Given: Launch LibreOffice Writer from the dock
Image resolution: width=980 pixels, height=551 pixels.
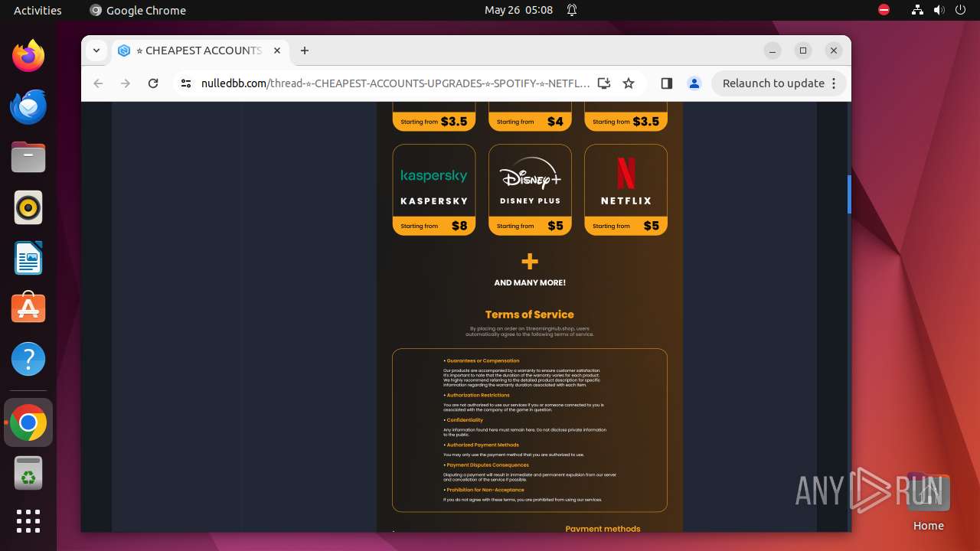Looking at the screenshot, I should click(x=28, y=258).
